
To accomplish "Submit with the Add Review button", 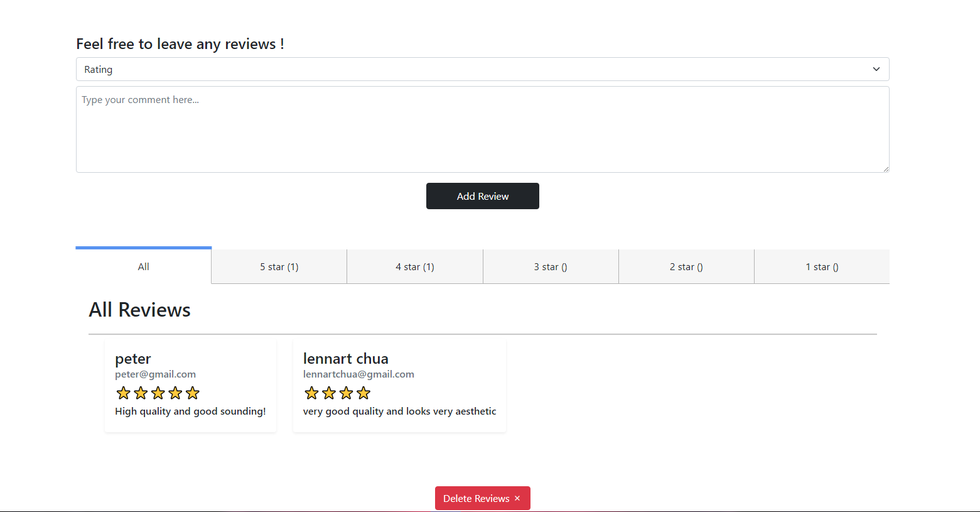I will [x=482, y=196].
